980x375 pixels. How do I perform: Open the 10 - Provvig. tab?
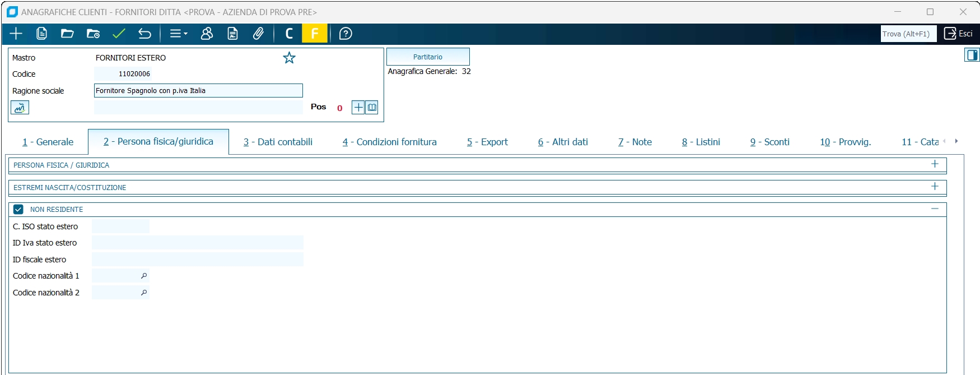[x=846, y=142]
